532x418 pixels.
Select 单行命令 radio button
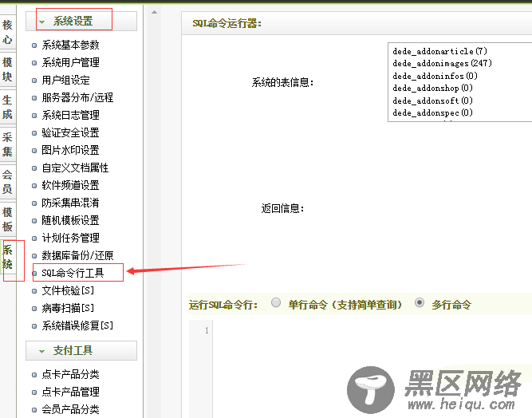pyautogui.click(x=276, y=302)
